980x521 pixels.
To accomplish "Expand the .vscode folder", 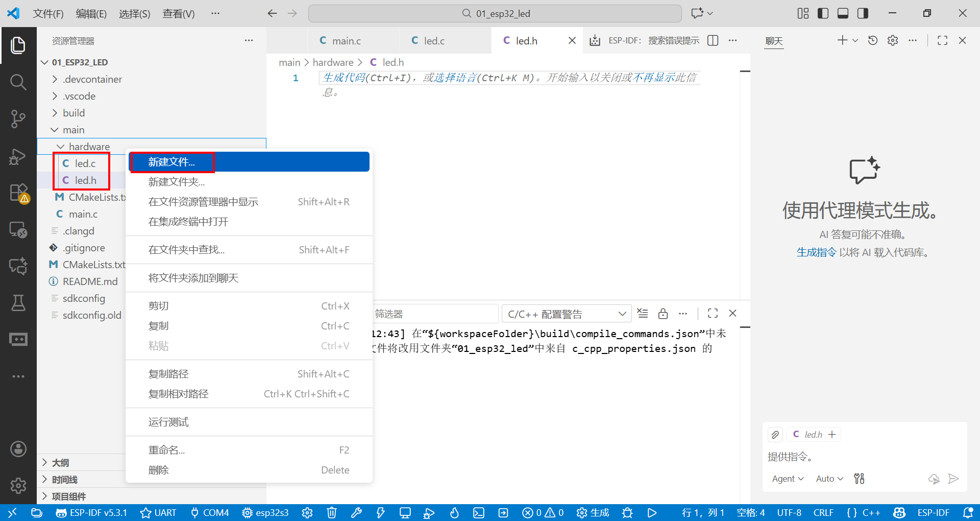I will (79, 96).
